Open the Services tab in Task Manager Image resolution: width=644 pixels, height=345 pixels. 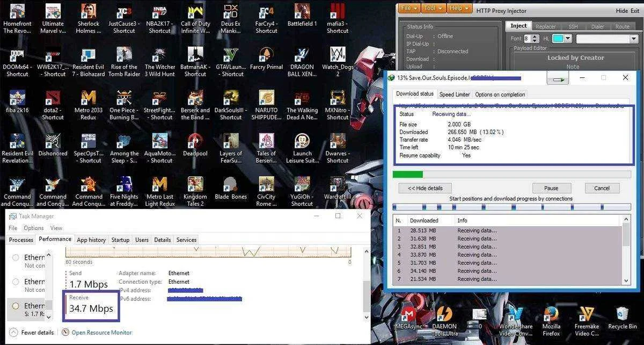pyautogui.click(x=186, y=240)
